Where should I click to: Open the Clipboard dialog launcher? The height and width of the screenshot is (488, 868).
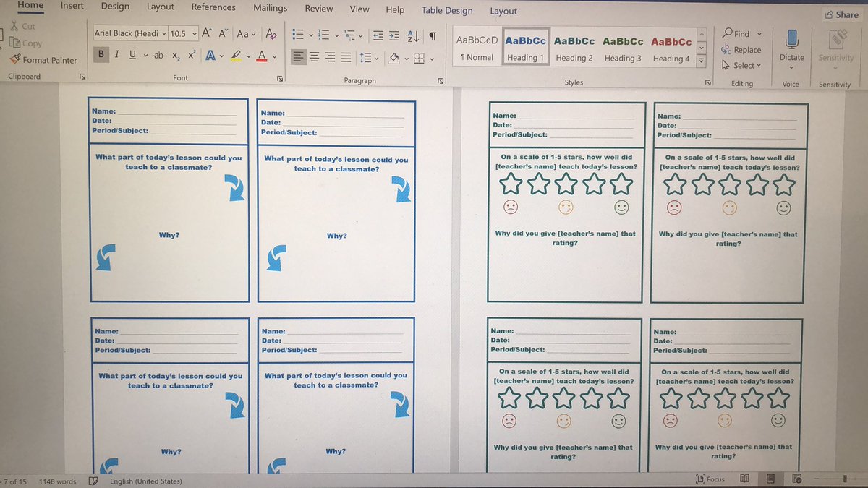pos(82,77)
